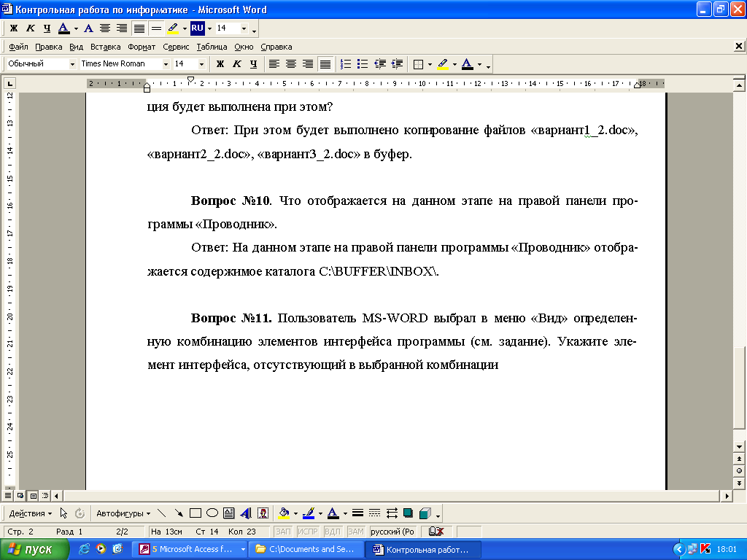747x560 pixels.
Task: Expand the Автофигуры menu
Action: click(x=123, y=513)
